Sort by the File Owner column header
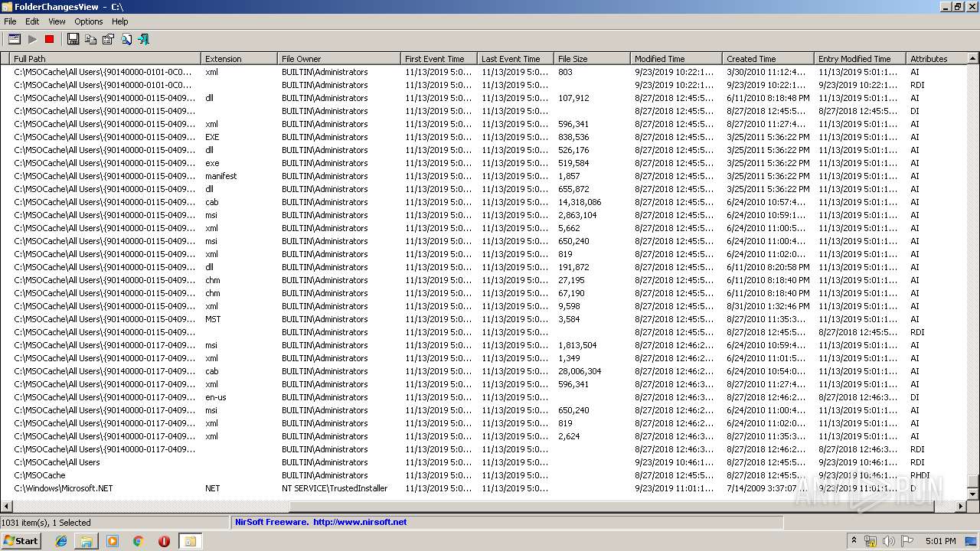Viewport: 980px width, 551px height. click(x=340, y=59)
